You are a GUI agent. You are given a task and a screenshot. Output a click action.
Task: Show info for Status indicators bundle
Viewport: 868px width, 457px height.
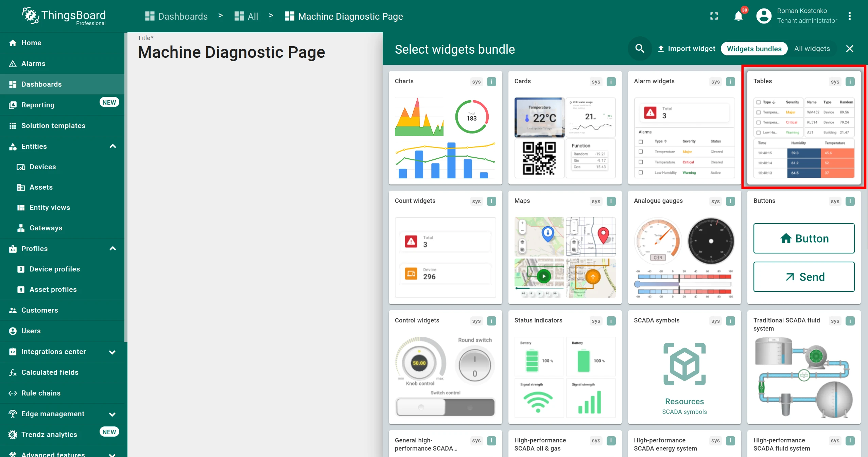click(611, 321)
